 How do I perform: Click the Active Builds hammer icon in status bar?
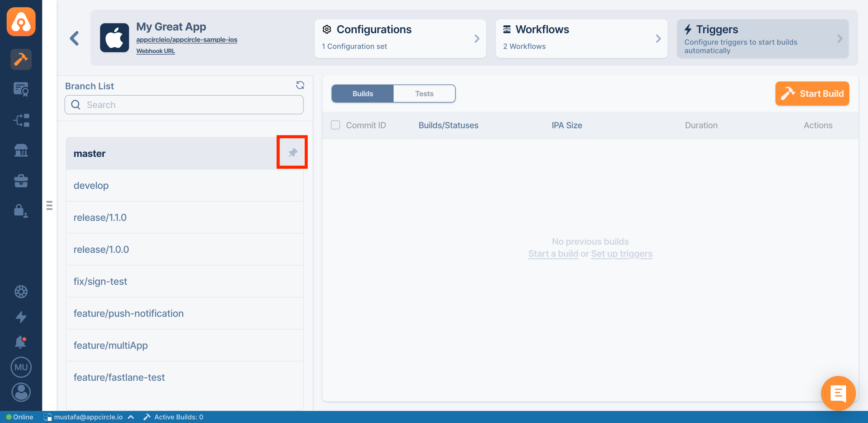tap(146, 417)
